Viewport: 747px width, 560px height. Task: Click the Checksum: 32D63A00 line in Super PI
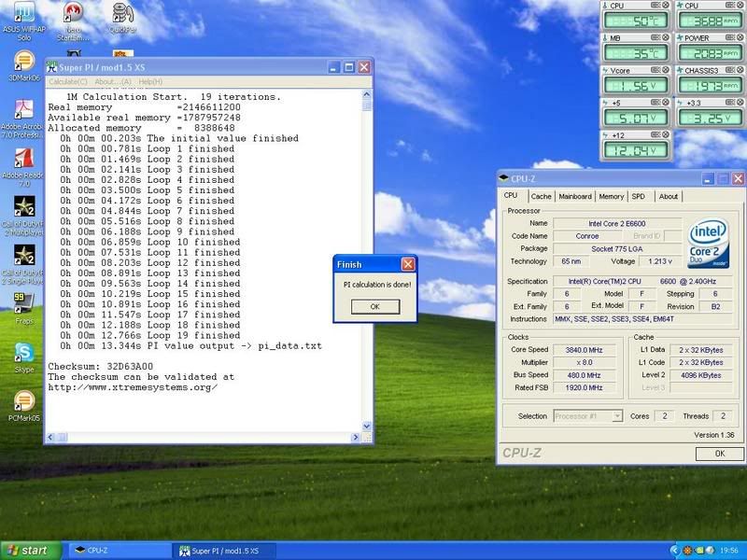tap(101, 367)
